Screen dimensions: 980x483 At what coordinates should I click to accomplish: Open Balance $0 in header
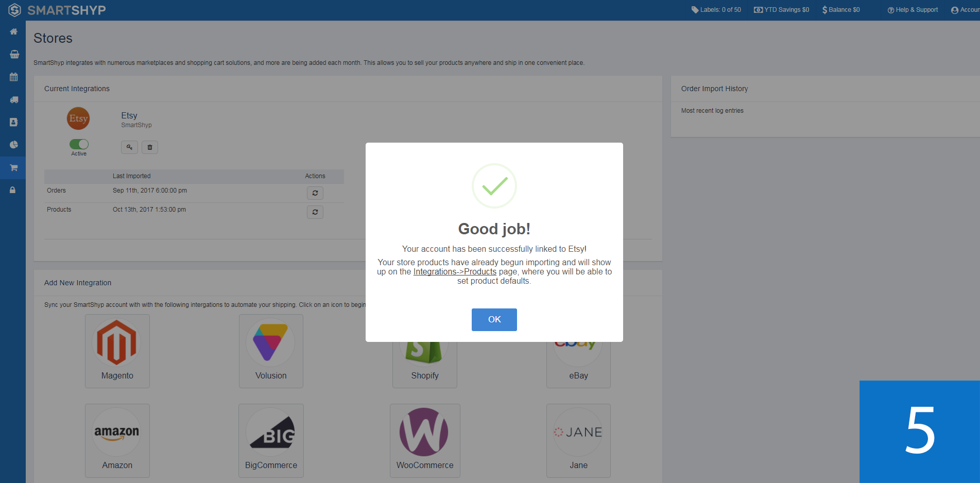click(x=841, y=10)
